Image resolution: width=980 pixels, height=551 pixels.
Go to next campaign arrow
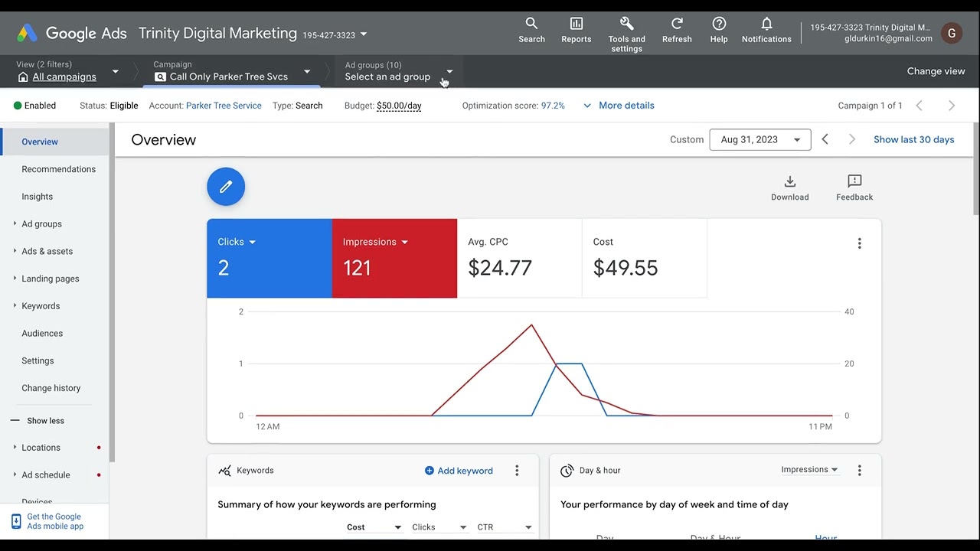(952, 106)
